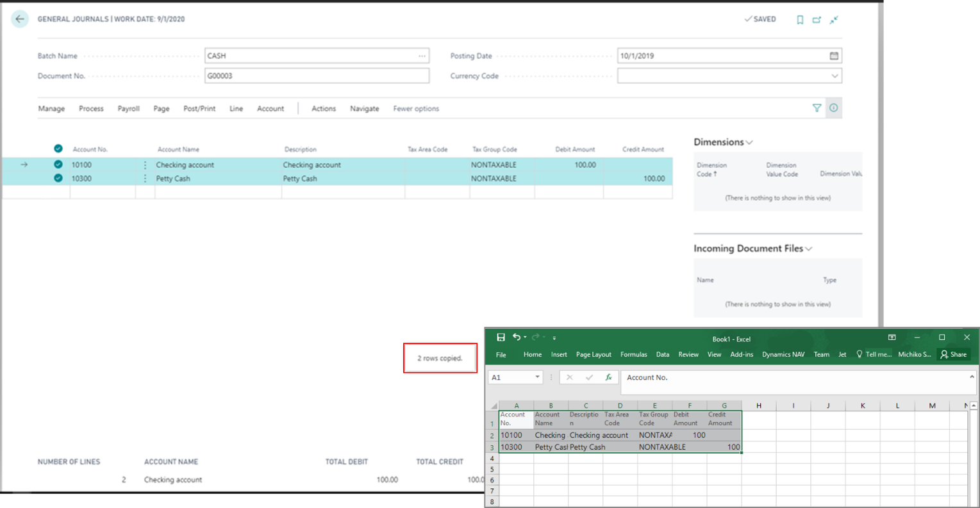Click the bookmark icon in header
This screenshot has height=508, width=980.
pyautogui.click(x=800, y=20)
